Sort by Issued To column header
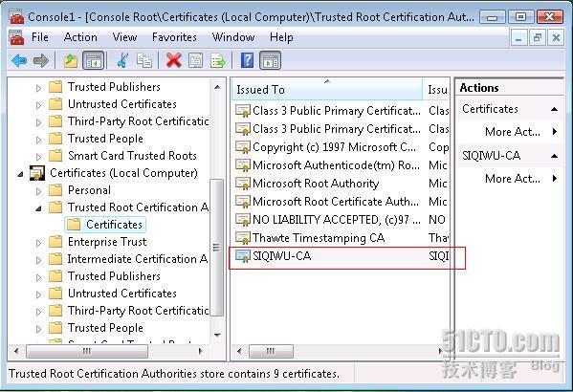Image resolution: width=573 pixels, height=392 pixels. 327,90
